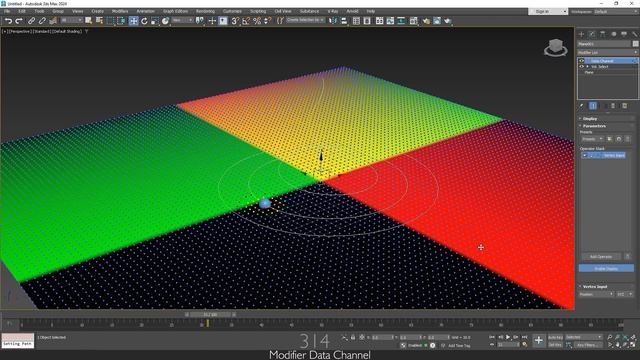Open the selection filter dropdown
Screen dimensions: 640x360
[71, 20]
